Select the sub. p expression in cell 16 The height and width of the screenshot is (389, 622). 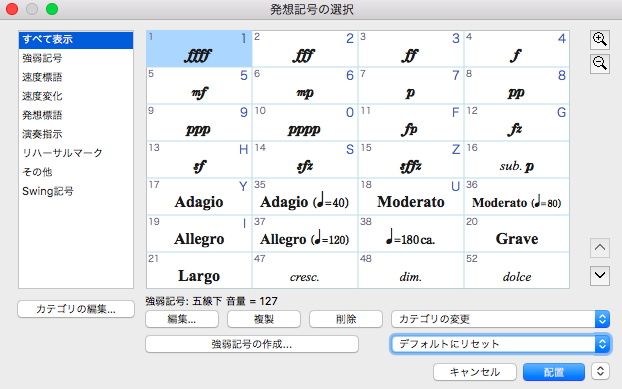click(517, 160)
